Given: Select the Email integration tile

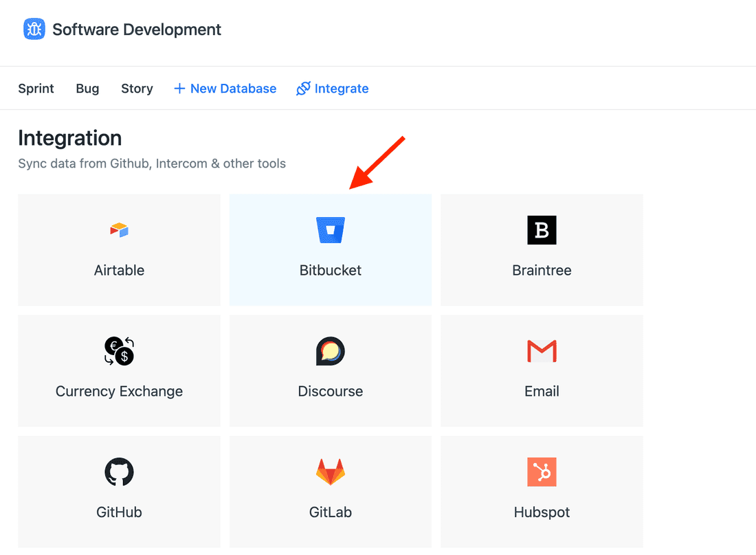Looking at the screenshot, I should pos(542,371).
